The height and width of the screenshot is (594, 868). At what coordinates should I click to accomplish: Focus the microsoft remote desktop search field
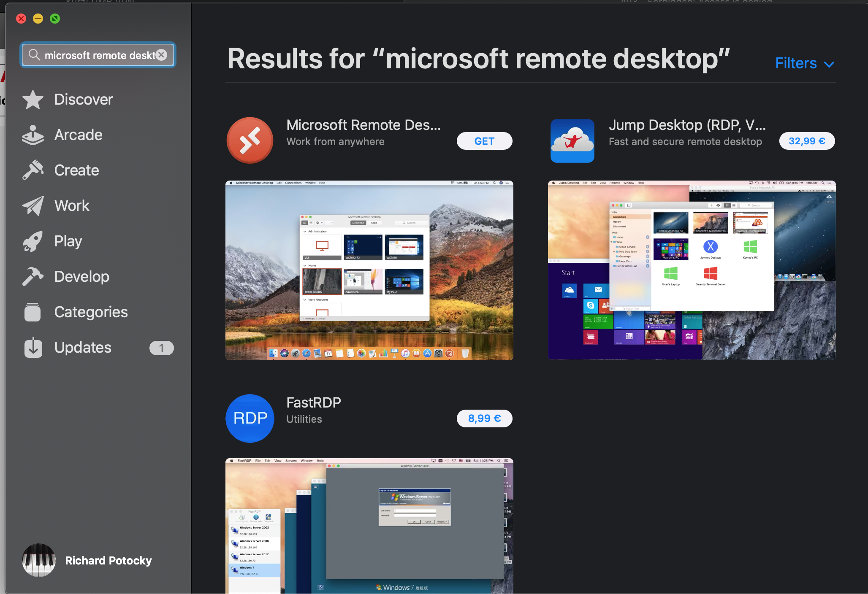(x=98, y=55)
